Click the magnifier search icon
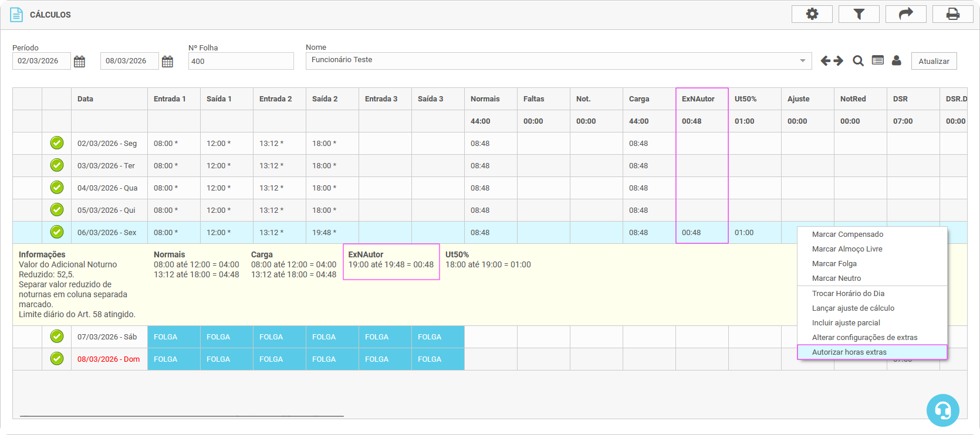The width and height of the screenshot is (980, 435). coord(858,61)
